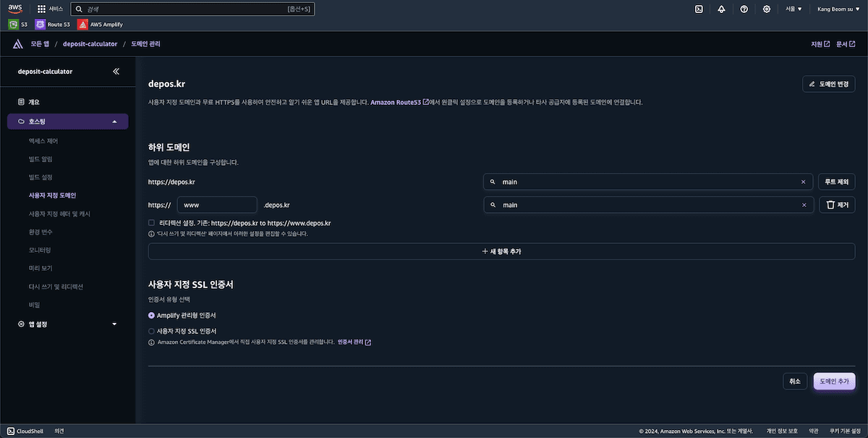Open the settings gear icon
This screenshot has height=438, width=868.
(x=766, y=9)
